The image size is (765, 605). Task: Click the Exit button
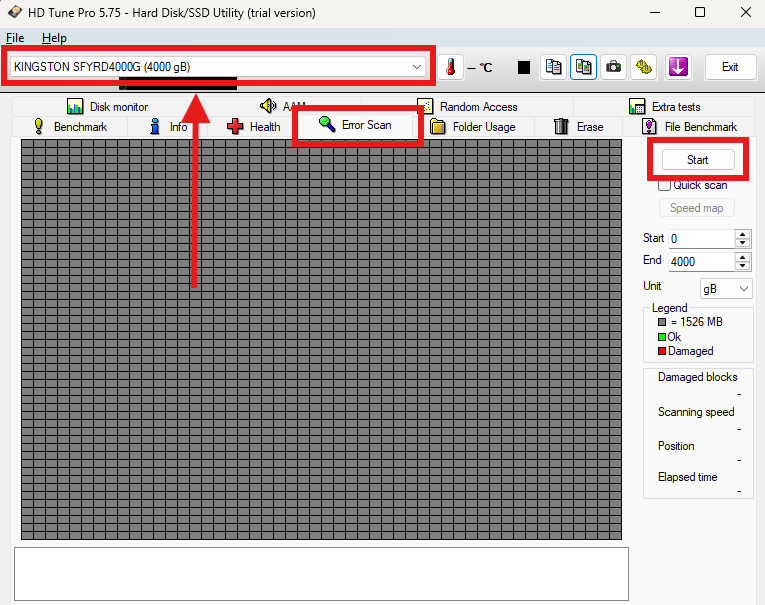click(x=730, y=67)
